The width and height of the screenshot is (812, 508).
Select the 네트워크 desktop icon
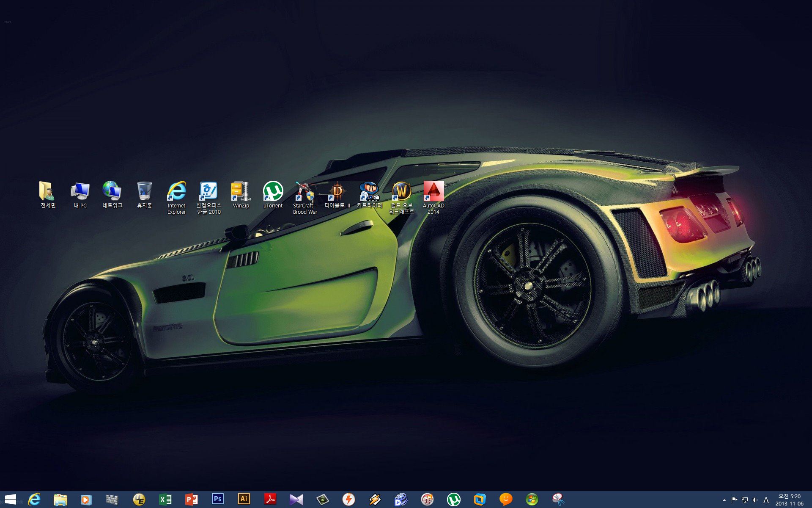(112, 195)
